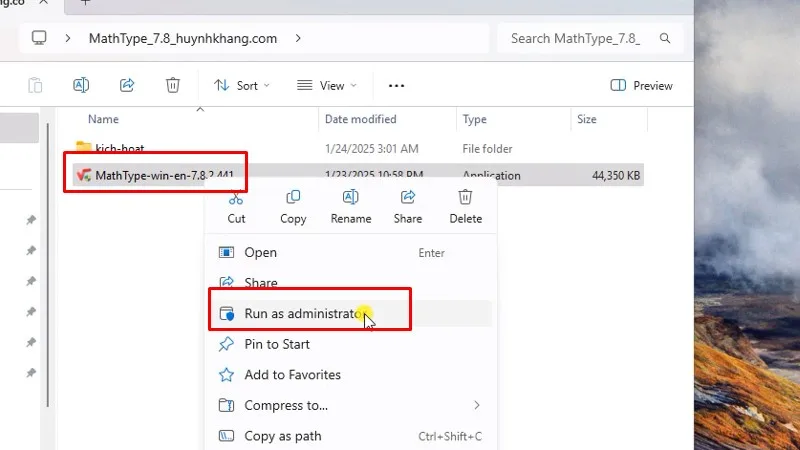Click the Share icon in the toolbar
The image size is (800, 450).
coord(127,85)
